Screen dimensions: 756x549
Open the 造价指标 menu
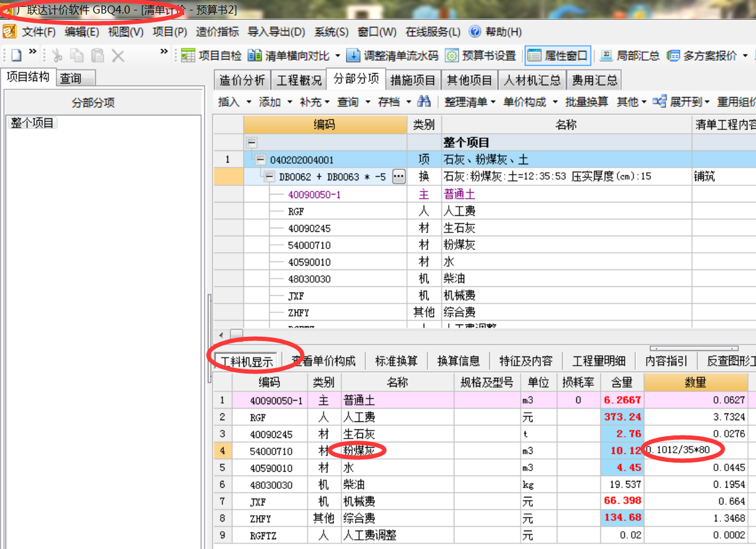tap(218, 32)
